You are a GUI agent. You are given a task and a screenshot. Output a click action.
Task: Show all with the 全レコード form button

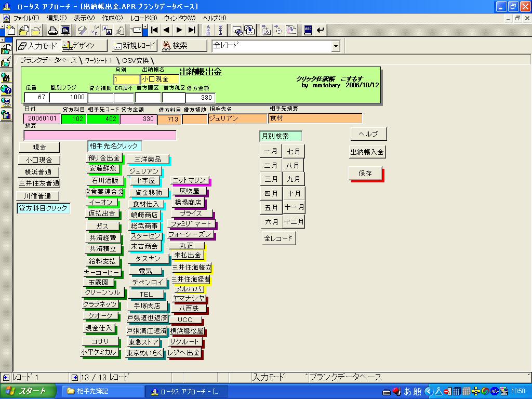click(x=278, y=238)
